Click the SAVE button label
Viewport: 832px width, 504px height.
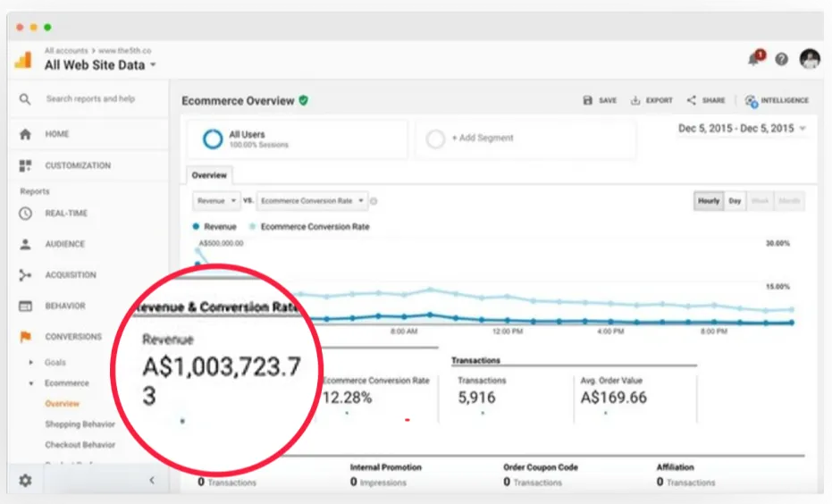tap(608, 100)
